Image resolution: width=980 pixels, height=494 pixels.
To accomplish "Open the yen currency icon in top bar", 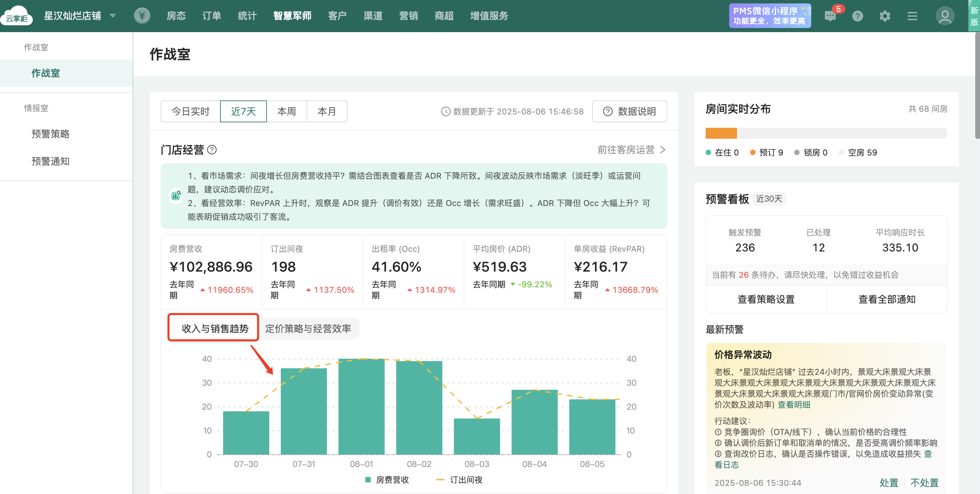I will 142,16.
